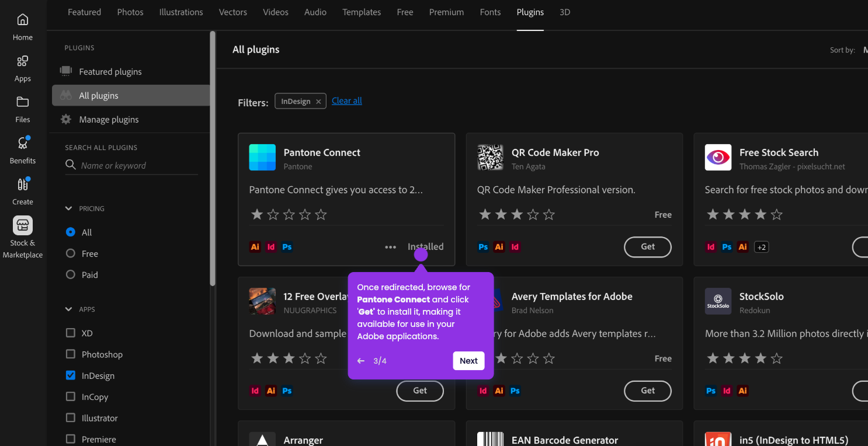Click the Free Stock Search eye logo
This screenshot has width=868, height=446.
click(x=718, y=158)
